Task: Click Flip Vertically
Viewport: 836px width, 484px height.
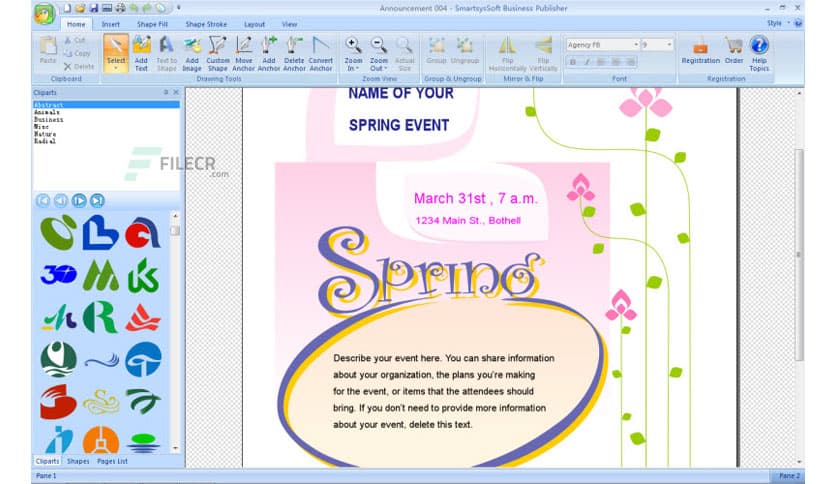Action: click(543, 53)
